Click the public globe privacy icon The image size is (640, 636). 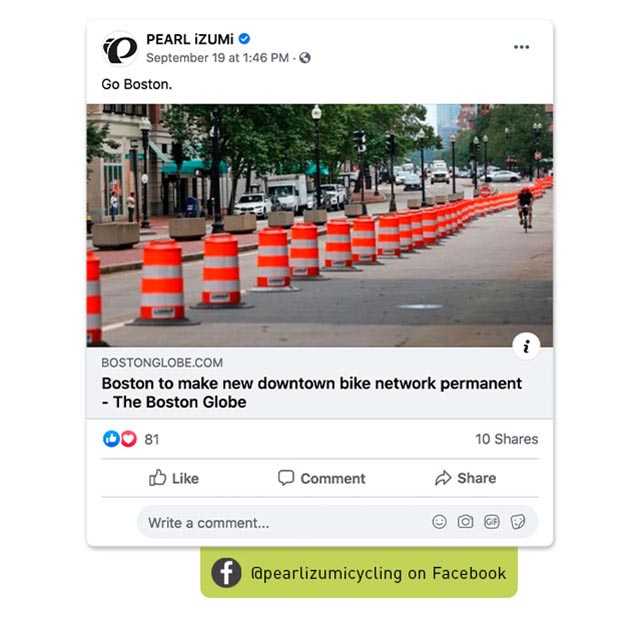[304, 58]
